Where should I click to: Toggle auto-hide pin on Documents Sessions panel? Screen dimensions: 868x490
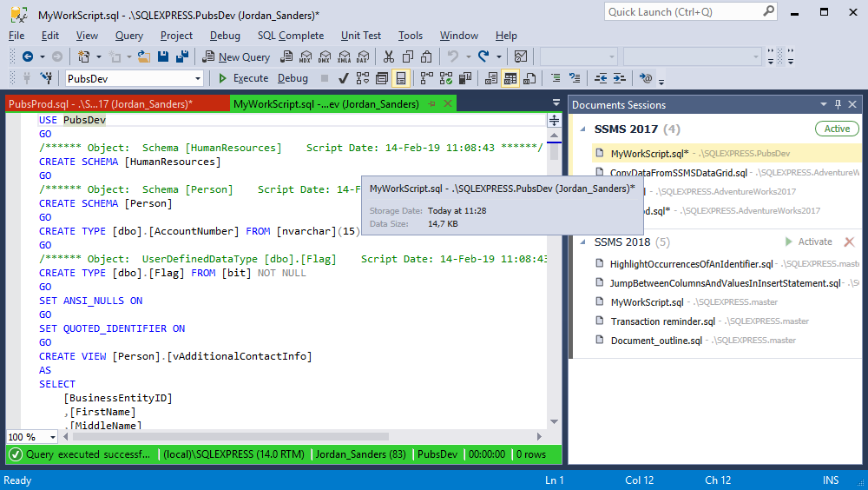(838, 104)
